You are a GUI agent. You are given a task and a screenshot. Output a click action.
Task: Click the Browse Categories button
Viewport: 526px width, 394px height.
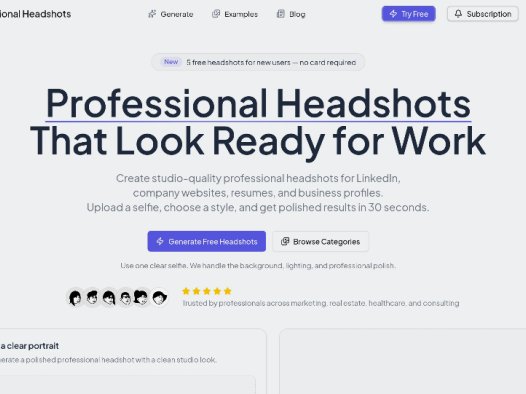[x=320, y=241]
